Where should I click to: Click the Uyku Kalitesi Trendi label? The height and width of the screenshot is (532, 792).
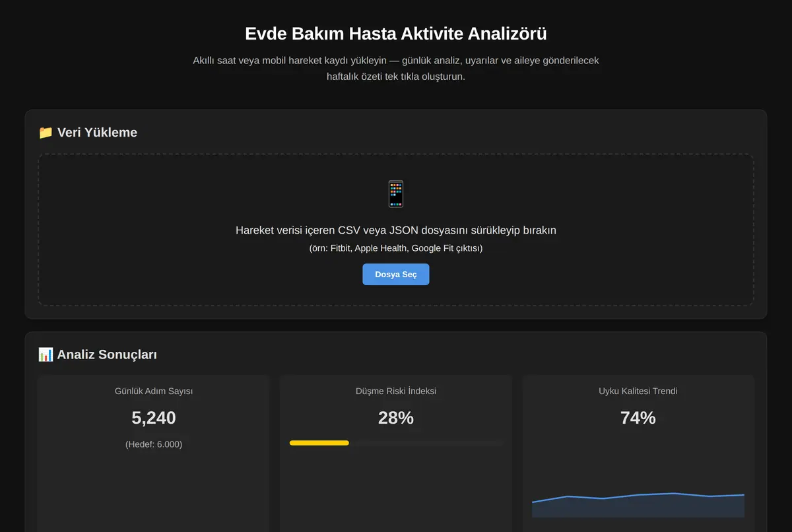click(638, 391)
